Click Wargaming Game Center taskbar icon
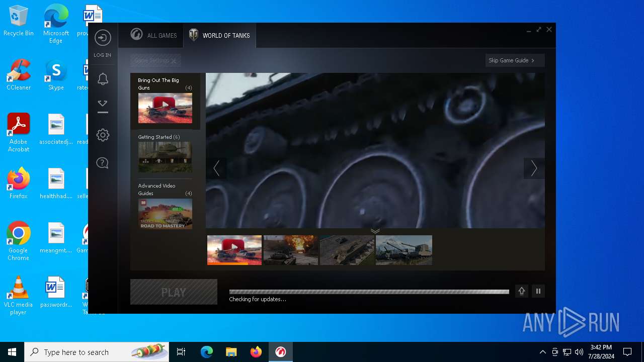644x362 pixels. point(280,352)
